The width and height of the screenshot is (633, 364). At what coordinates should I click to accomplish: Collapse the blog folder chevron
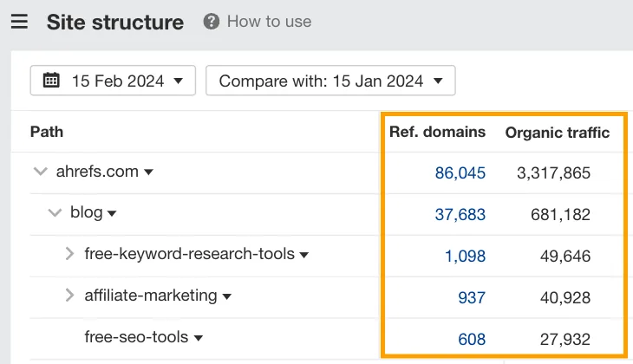click(x=55, y=212)
